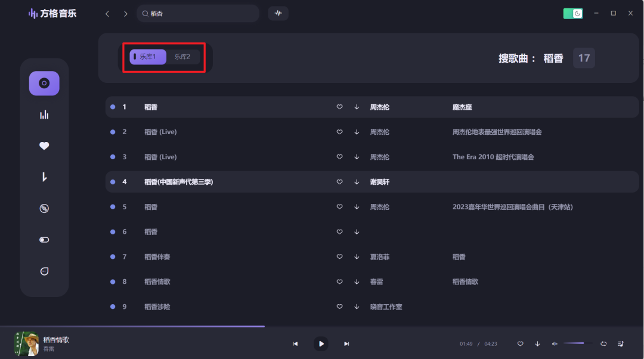The image size is (644, 359).
Task: Click now-playing artist 春雷 in player bar
Action: click(49, 349)
